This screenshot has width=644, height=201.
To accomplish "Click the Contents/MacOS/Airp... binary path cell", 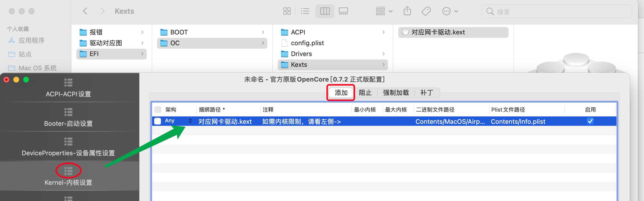I will [450, 122].
